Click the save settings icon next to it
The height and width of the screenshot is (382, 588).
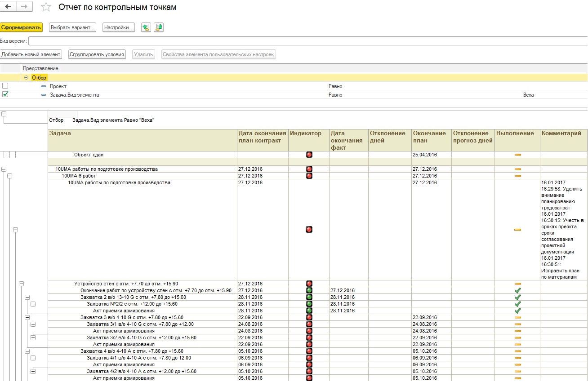pos(159,27)
